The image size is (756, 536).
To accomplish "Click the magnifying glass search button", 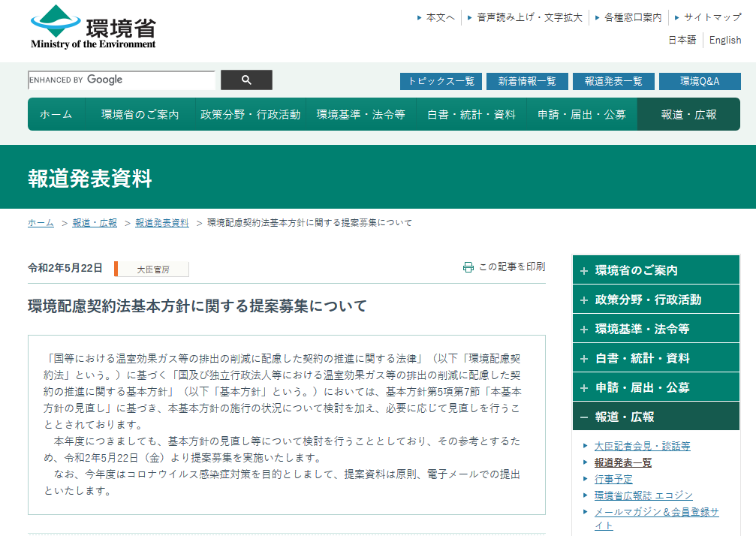I will [246, 80].
